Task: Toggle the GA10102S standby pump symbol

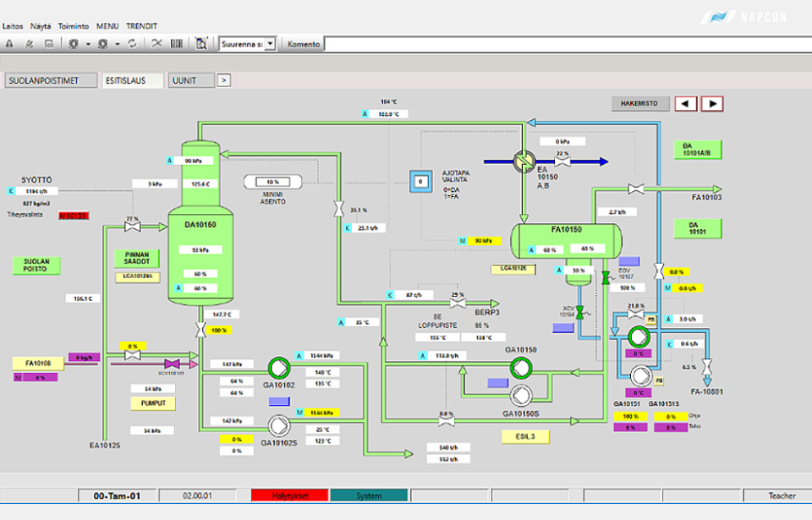Action: [x=277, y=425]
